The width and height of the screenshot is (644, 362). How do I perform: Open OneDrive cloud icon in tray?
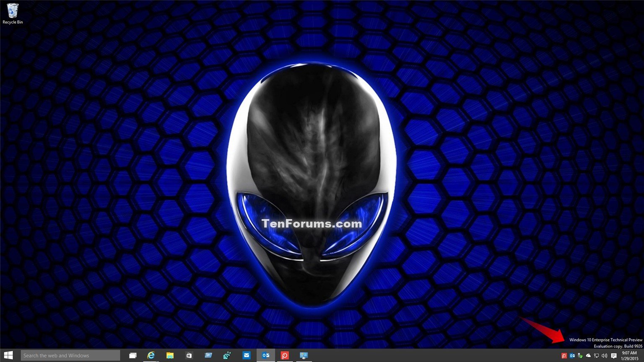click(x=588, y=356)
